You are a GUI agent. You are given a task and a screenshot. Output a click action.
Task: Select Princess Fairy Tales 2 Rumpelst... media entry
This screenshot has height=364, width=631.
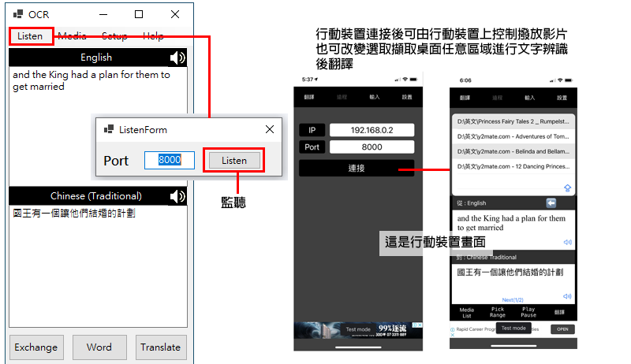pyautogui.click(x=513, y=121)
